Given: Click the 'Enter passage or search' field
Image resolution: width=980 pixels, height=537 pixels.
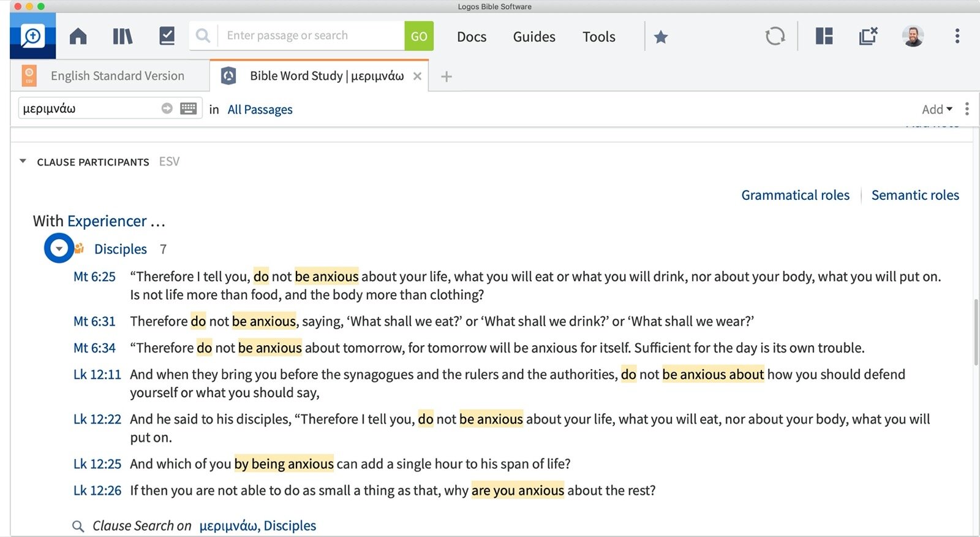Looking at the screenshot, I should pos(311,36).
